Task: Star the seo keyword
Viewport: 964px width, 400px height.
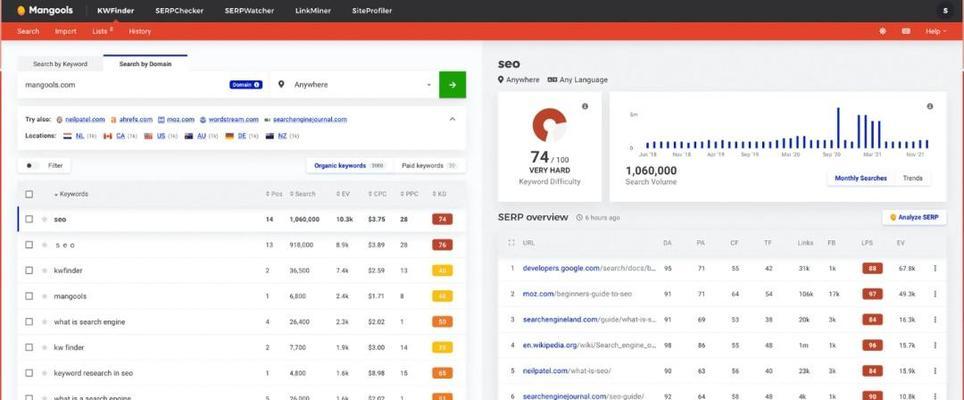Action: [44, 219]
